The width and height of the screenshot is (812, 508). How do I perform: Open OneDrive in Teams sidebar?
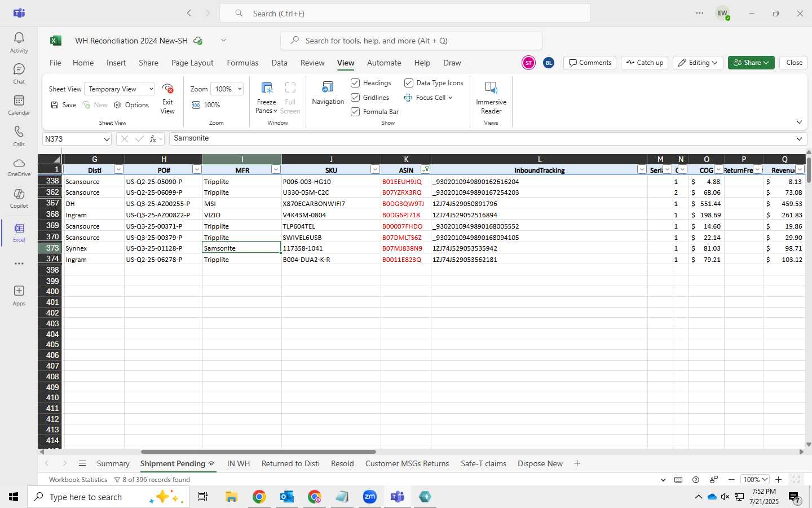pyautogui.click(x=19, y=167)
